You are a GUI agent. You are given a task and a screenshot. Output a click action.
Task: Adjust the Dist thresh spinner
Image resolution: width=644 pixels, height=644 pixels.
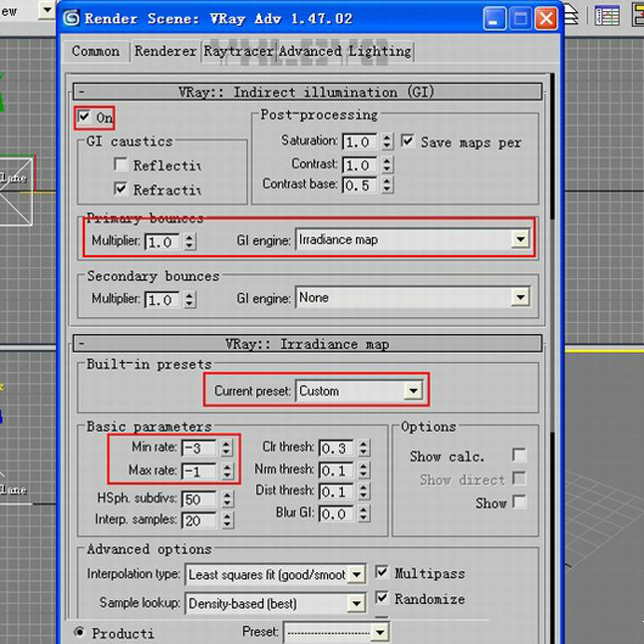click(x=364, y=491)
